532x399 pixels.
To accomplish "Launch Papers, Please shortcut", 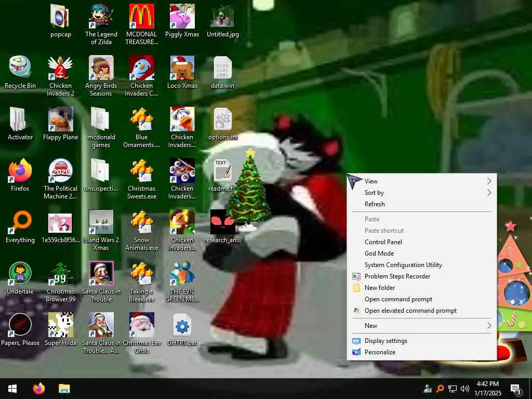I will point(20,325).
